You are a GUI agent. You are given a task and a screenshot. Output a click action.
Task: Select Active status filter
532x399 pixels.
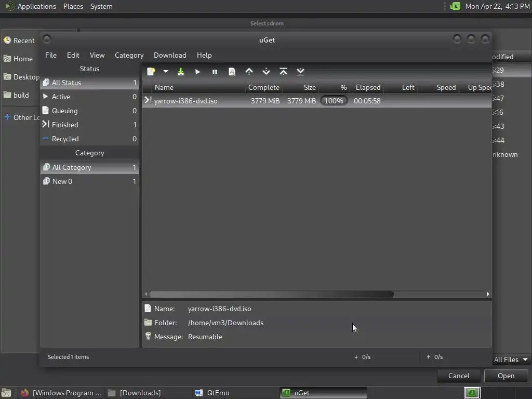89,97
